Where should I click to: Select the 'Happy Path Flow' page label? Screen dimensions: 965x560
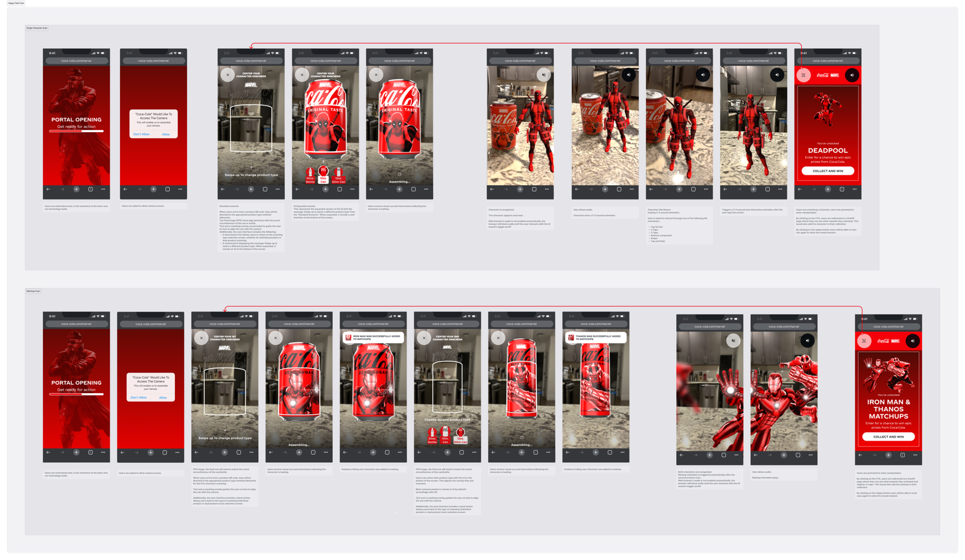(16, 3)
